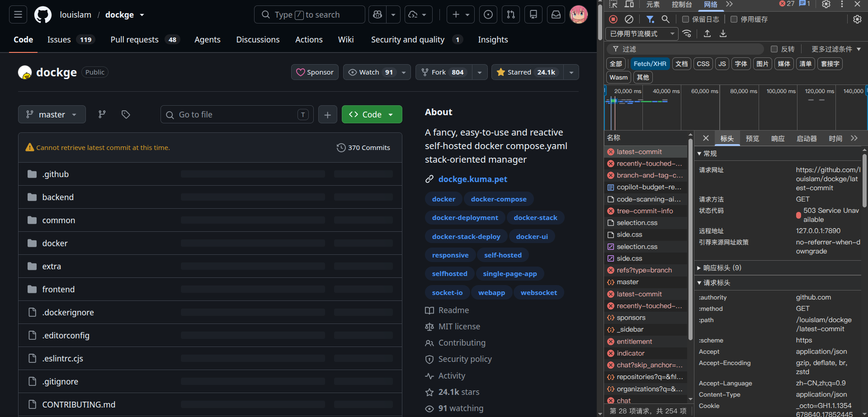This screenshot has height=417, width=868.
Task: Open the notifications inbox icon
Action: tap(556, 14)
